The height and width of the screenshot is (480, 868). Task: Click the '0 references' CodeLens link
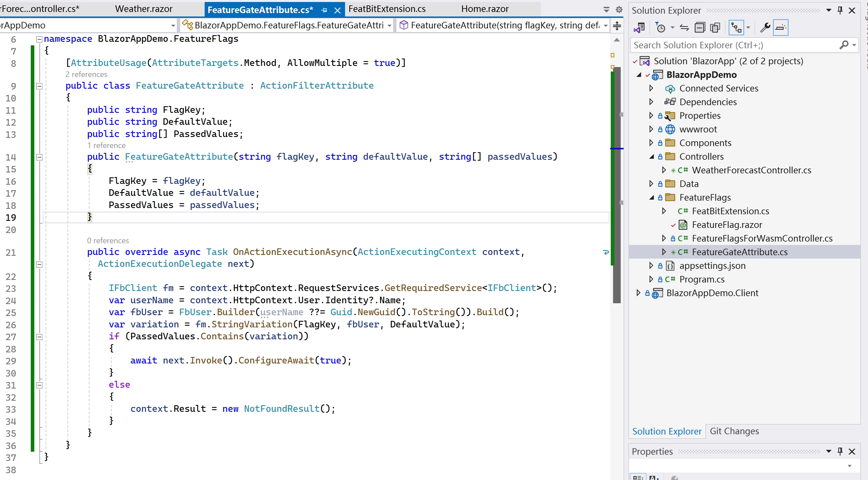pos(108,240)
